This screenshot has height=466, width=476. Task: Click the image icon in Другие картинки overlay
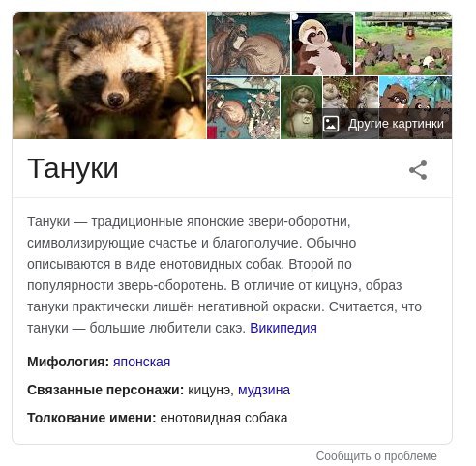click(x=331, y=124)
